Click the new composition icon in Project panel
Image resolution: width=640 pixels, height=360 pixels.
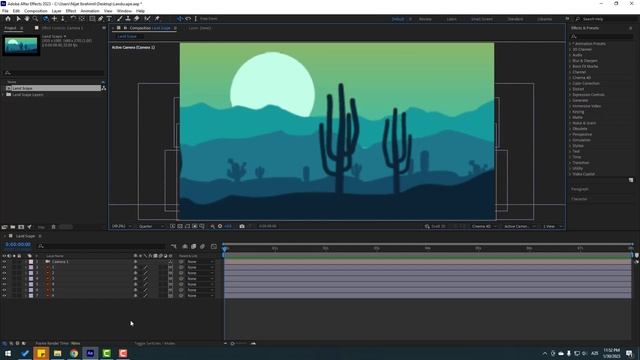coord(21,227)
